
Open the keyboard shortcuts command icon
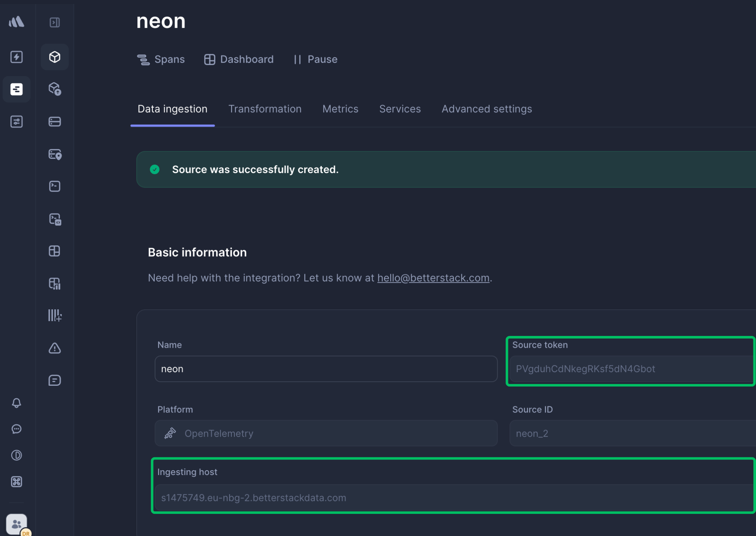pos(16,482)
